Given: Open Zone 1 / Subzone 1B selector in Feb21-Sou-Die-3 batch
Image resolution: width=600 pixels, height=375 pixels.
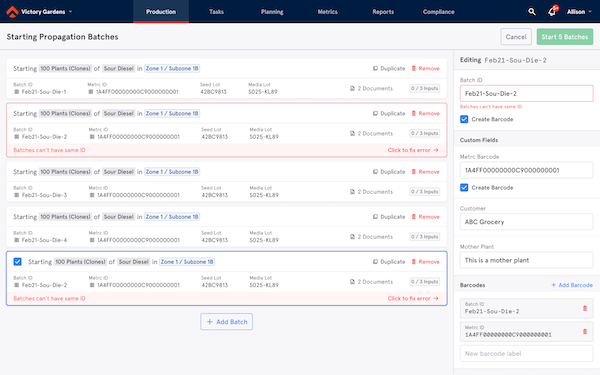Looking at the screenshot, I should [x=172, y=172].
